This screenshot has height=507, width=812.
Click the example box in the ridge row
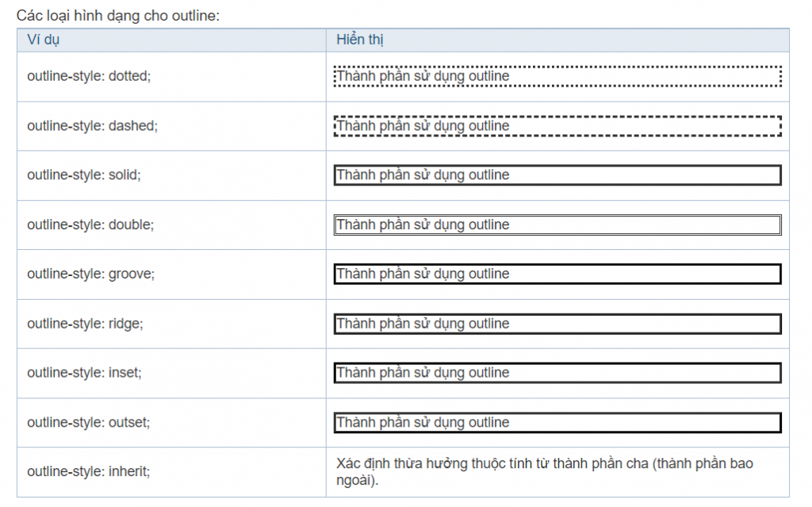pyautogui.click(x=557, y=324)
